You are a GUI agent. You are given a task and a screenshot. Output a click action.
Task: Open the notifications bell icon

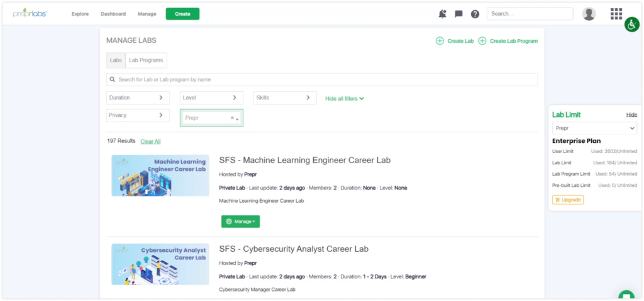point(442,14)
